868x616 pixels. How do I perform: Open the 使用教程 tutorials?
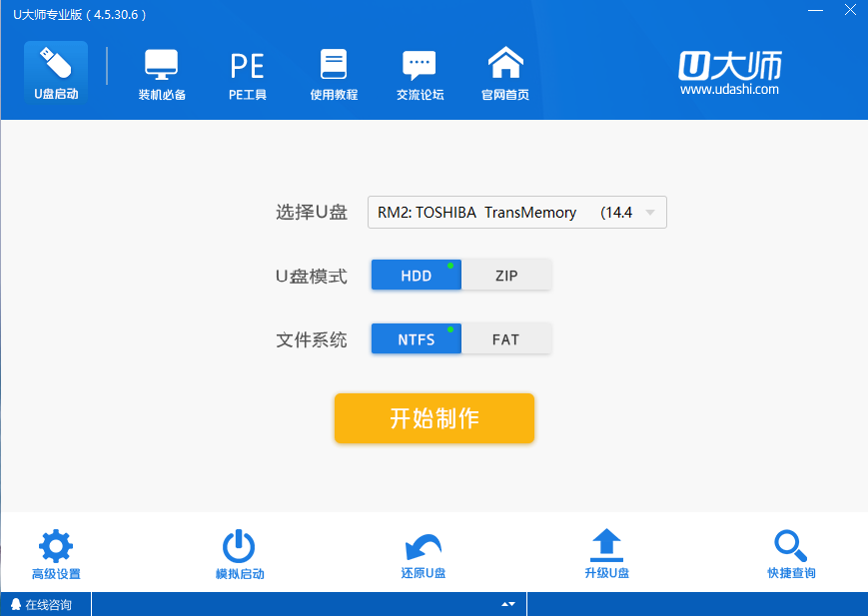333,70
